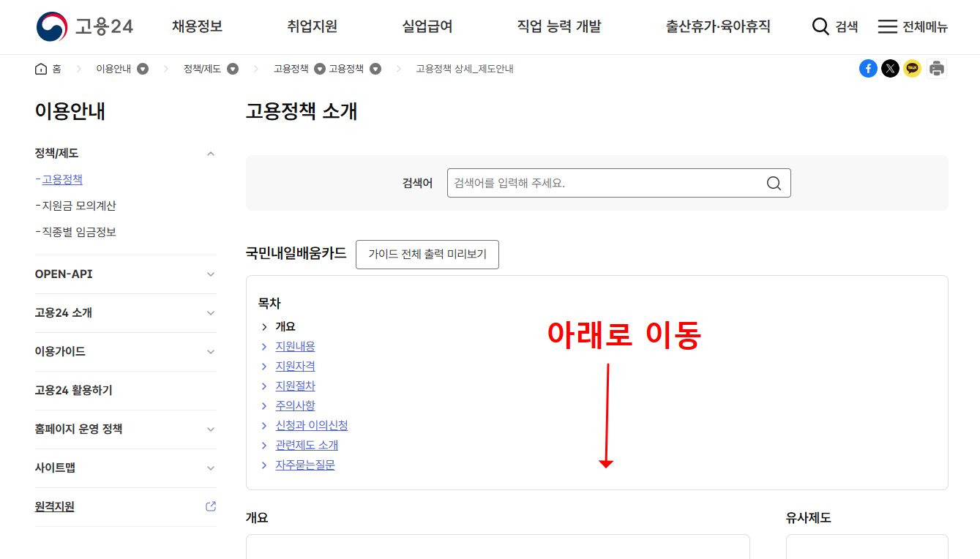Open the 고용정책 breadcrumb dropdown arrow
Viewport: 980px width, 559px height.
pyautogui.click(x=319, y=68)
